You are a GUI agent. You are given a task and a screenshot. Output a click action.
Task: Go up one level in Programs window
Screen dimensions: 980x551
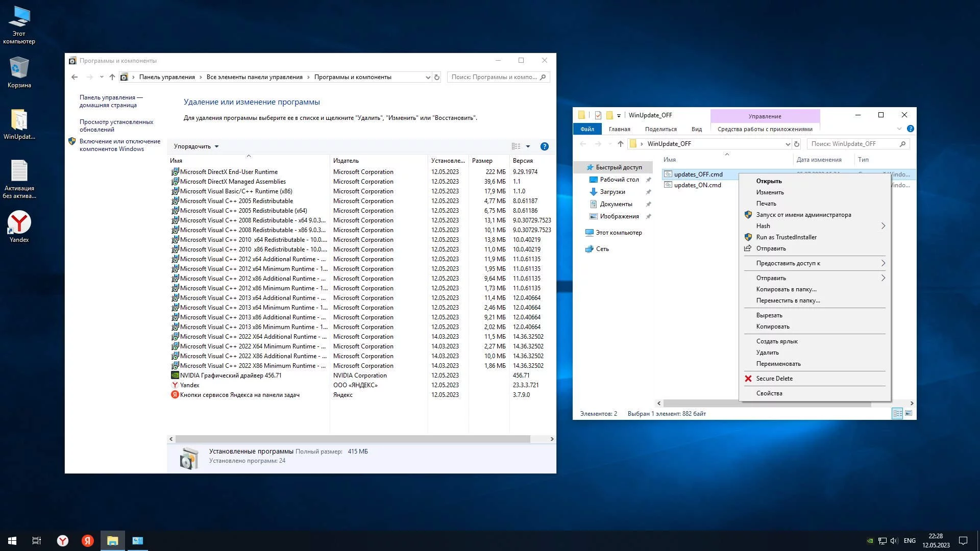click(x=112, y=78)
